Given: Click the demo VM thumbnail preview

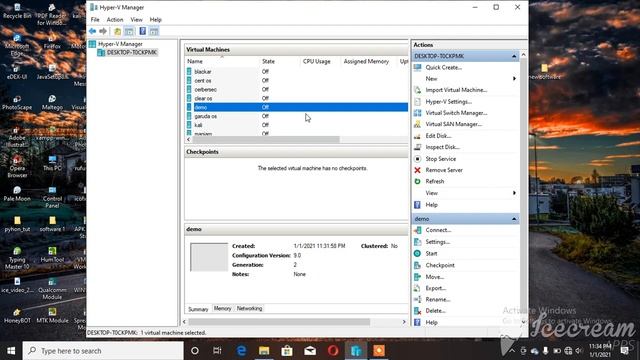Looking at the screenshot, I should tap(209, 257).
